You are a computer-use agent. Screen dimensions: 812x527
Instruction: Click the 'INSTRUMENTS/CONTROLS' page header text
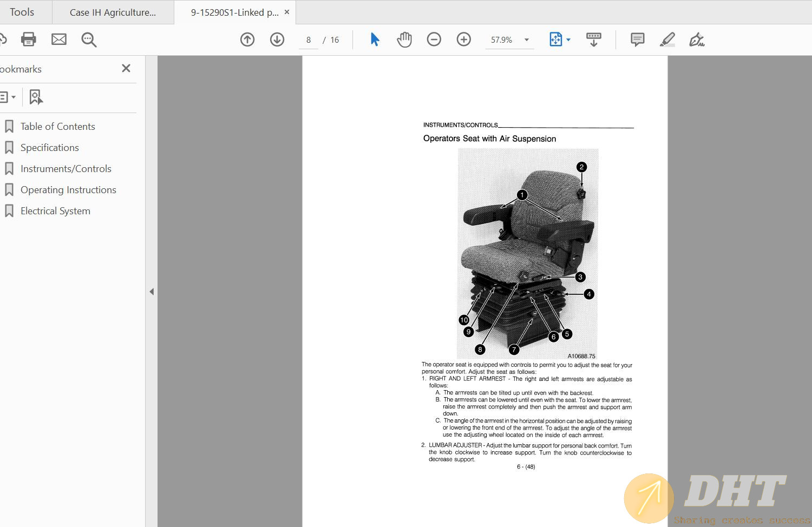[x=460, y=125]
